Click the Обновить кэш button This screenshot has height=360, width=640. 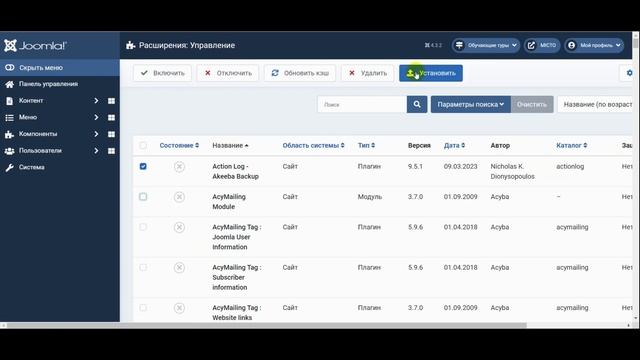click(300, 73)
